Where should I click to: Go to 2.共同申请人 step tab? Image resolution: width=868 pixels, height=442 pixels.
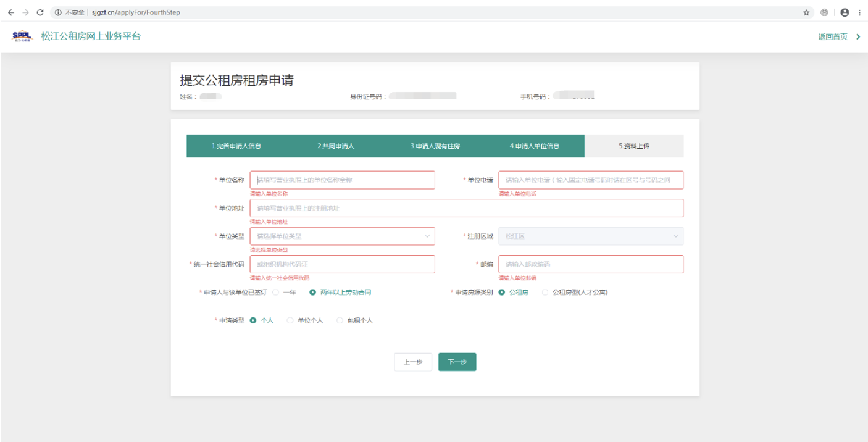tap(336, 146)
